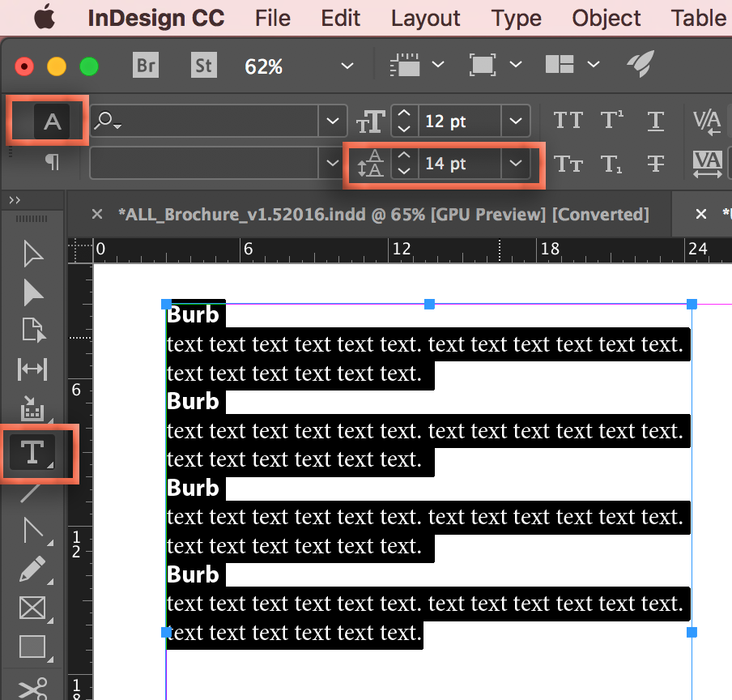Viewport: 732px width, 700px height.
Task: Apply superscript formatting
Action: coord(613,119)
